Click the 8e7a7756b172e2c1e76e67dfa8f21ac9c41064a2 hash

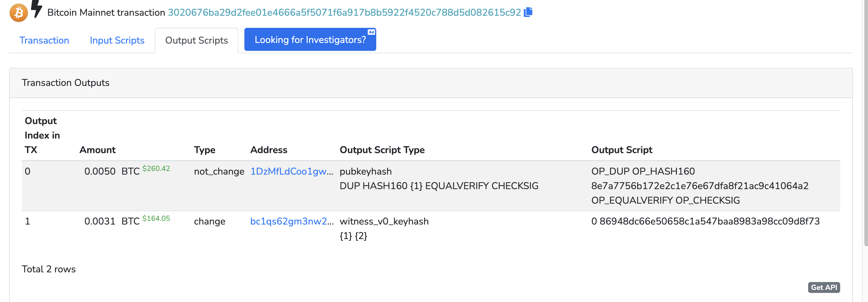(x=700, y=186)
